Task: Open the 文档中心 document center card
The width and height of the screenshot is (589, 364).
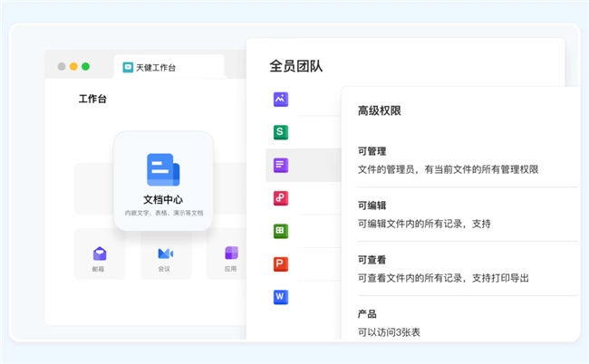Action: coord(163,179)
